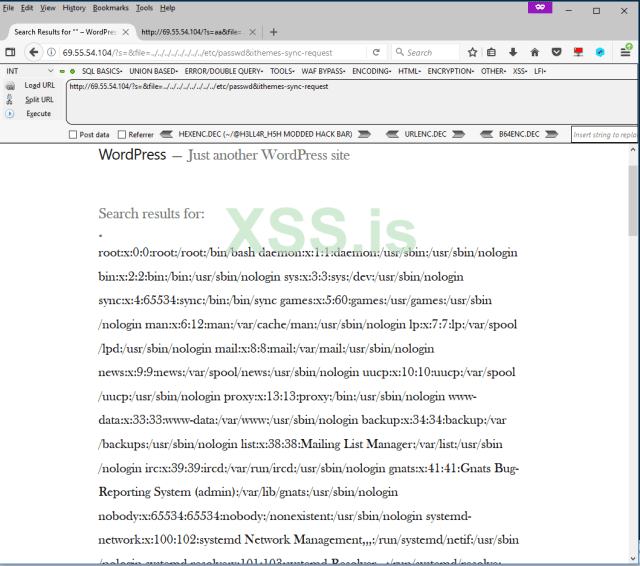Expand UNION BASED menu
Screen dimensions: 640x566
point(153,71)
